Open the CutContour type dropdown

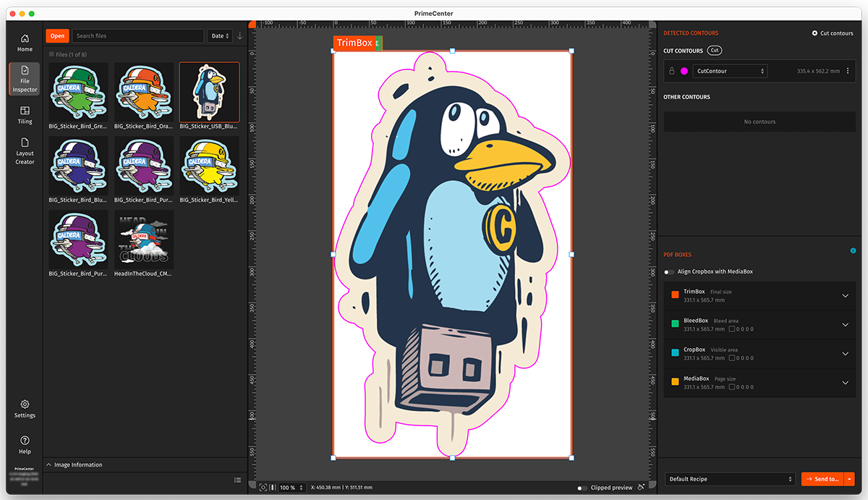point(730,71)
